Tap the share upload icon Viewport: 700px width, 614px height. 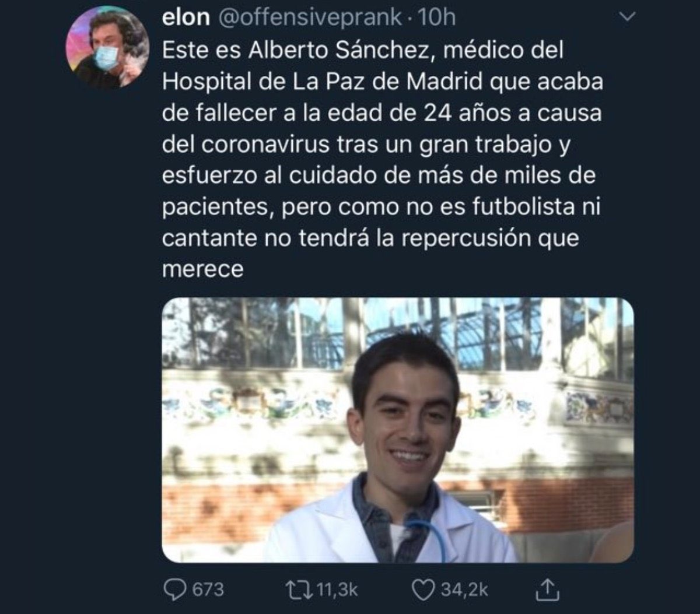(548, 590)
